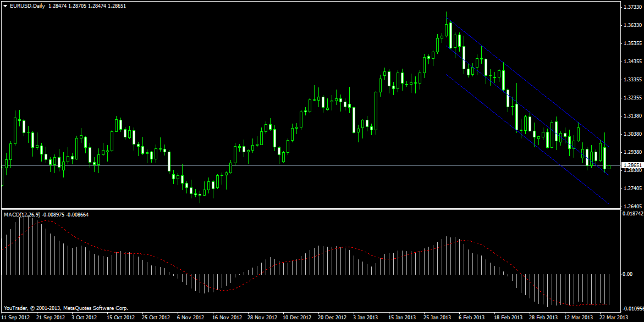Select the upper blue channel trendline

pyautogui.click(x=522, y=82)
